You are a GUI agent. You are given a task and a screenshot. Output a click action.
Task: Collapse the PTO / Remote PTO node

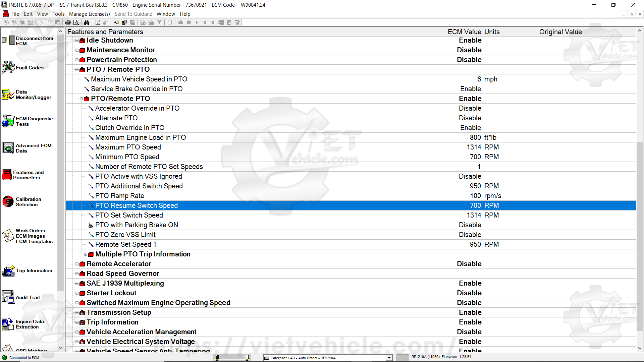tap(77, 70)
